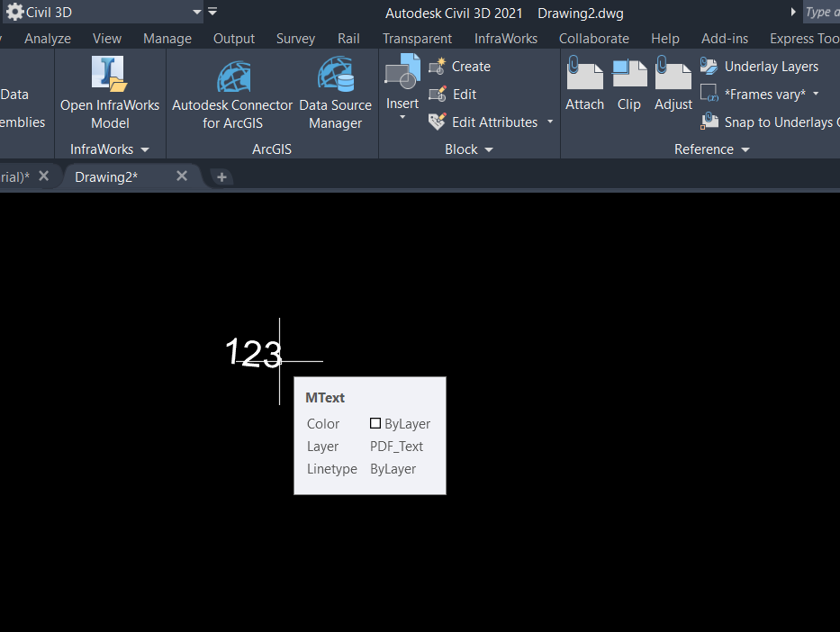Click the Adjust reference icon
The image size is (840, 632).
click(673, 73)
